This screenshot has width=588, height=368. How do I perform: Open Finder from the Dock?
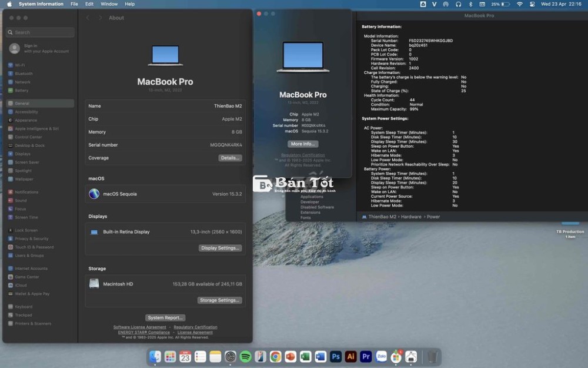tap(155, 356)
